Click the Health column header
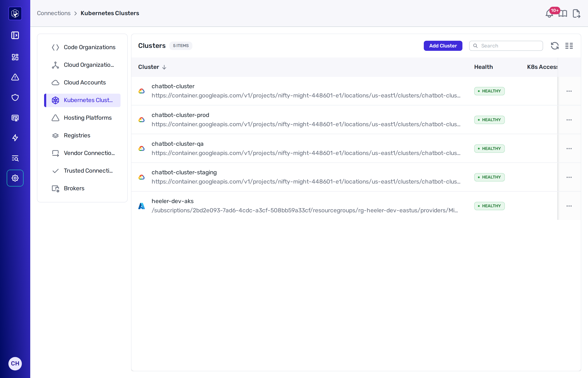This screenshot has width=588, height=378. coord(483,67)
